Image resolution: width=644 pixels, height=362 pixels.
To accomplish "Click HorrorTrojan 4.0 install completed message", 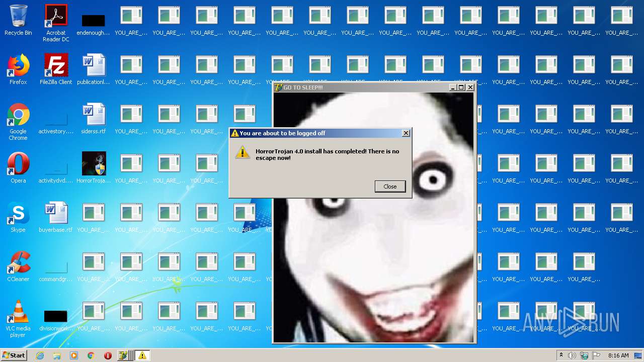I will tap(327, 154).
